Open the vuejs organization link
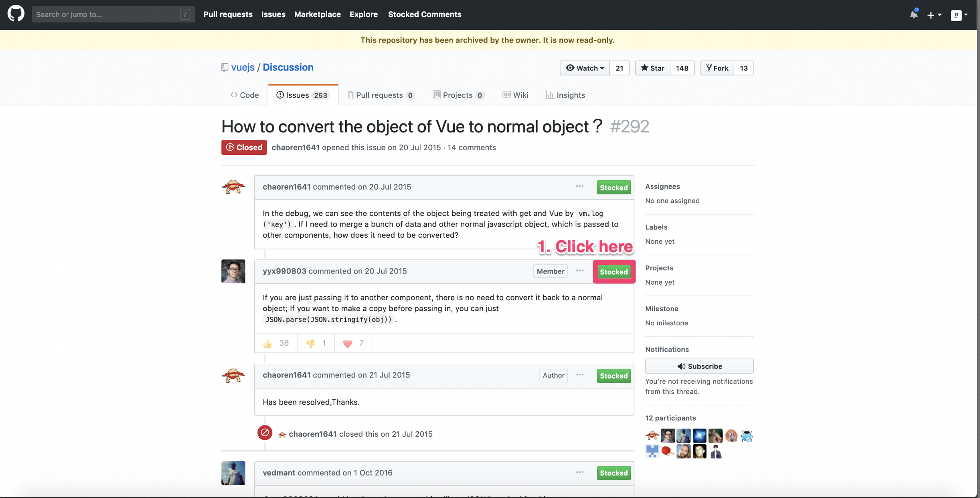The width and height of the screenshot is (980, 498). [243, 67]
